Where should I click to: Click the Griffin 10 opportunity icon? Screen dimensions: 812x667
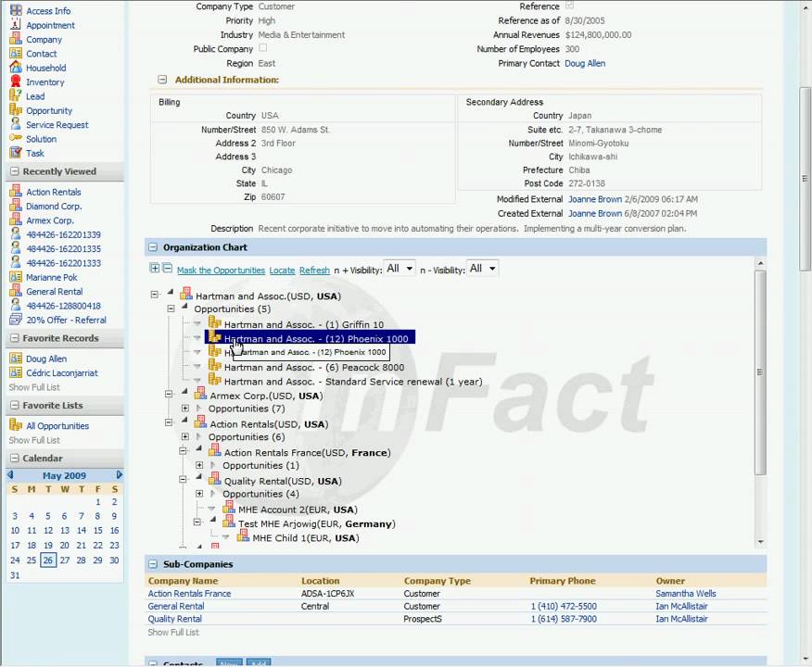tap(215, 323)
